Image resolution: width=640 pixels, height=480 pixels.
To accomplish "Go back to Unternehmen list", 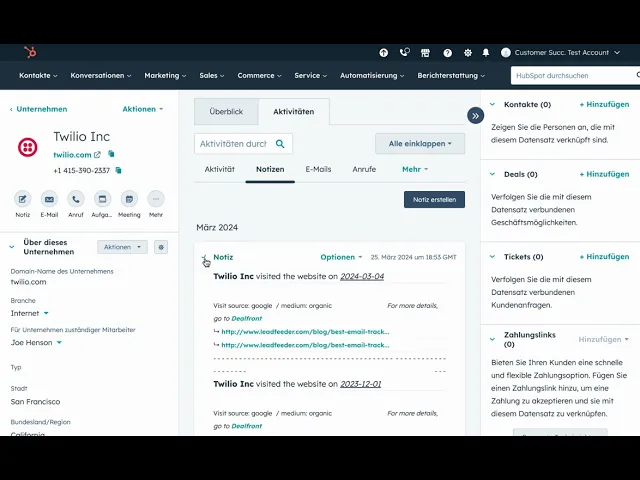I will 38,109.
